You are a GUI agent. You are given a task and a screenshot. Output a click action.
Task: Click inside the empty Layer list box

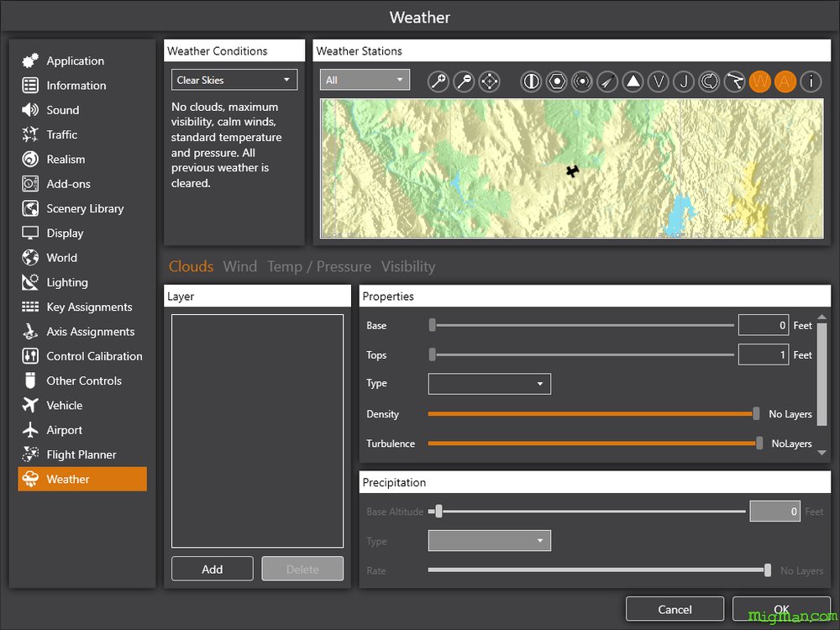257,431
